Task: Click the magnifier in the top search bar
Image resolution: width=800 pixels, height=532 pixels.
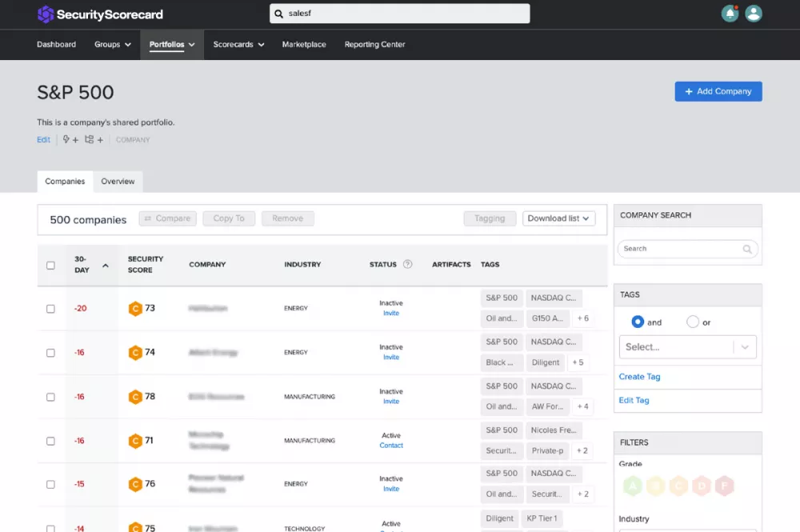Action: tap(278, 14)
